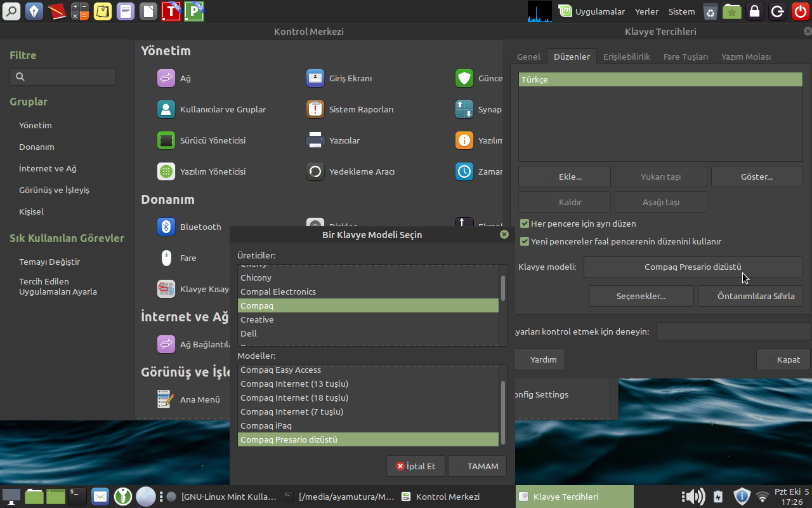This screenshot has height=508, width=812.
Task: Select Donanım group in sidebar
Action: (x=37, y=147)
